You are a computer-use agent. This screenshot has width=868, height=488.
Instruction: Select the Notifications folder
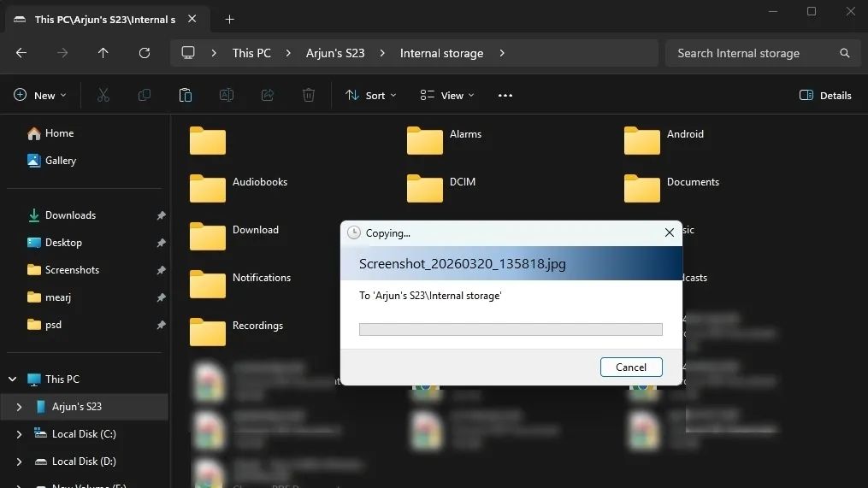tap(239, 284)
